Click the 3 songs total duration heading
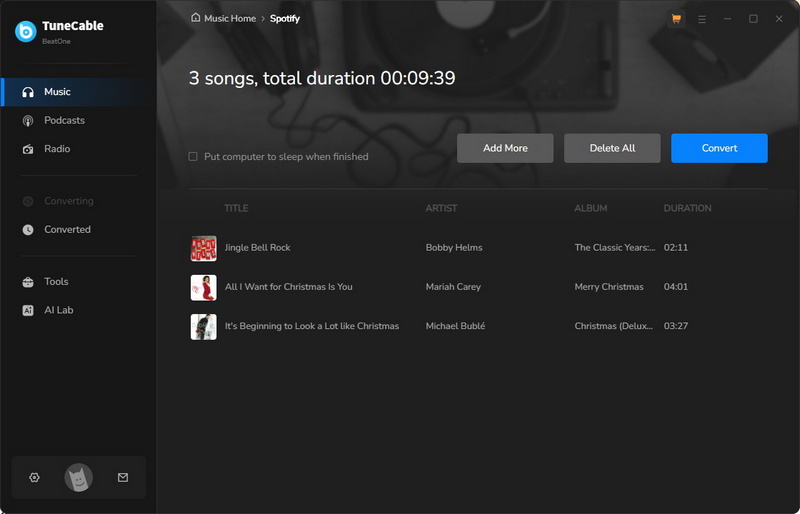 click(322, 78)
